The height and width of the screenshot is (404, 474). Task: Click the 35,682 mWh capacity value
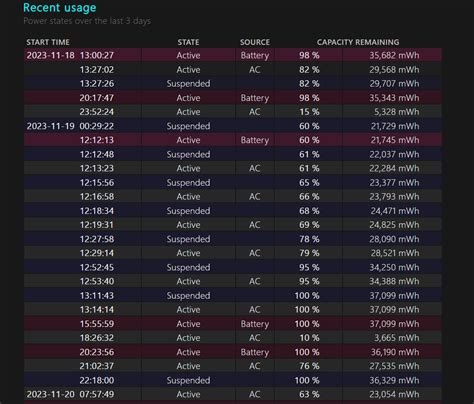click(394, 55)
